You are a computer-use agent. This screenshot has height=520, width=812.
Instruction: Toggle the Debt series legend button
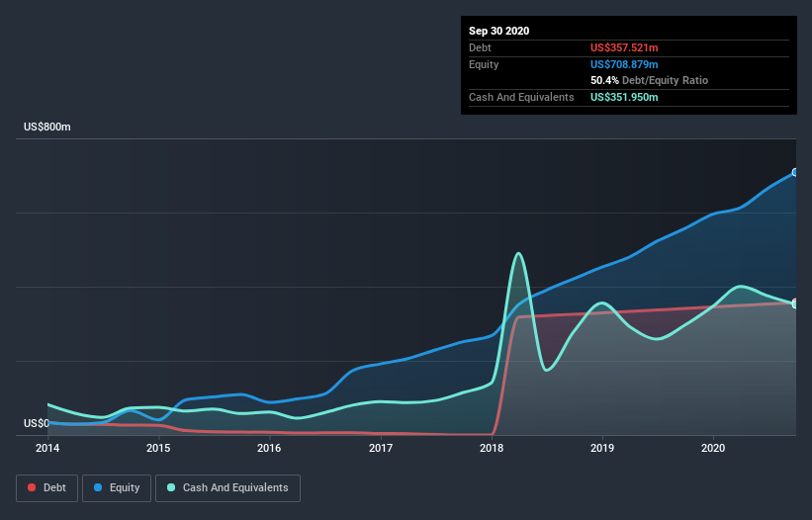[x=47, y=488]
